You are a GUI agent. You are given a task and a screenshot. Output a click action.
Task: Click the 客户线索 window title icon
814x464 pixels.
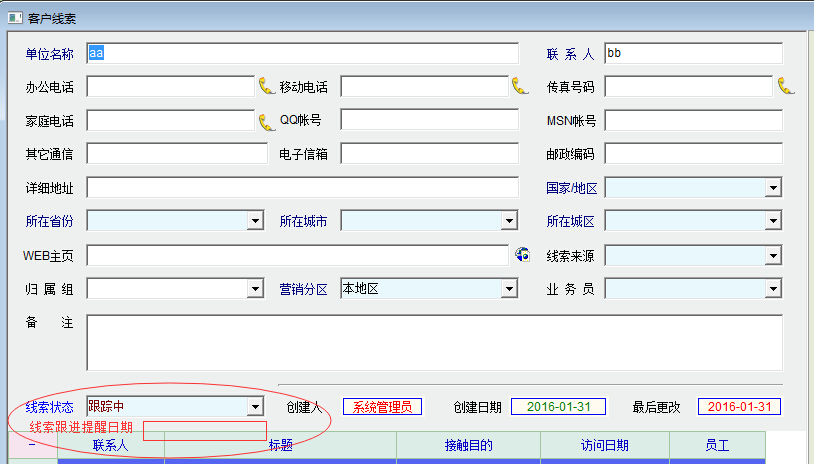[15, 18]
